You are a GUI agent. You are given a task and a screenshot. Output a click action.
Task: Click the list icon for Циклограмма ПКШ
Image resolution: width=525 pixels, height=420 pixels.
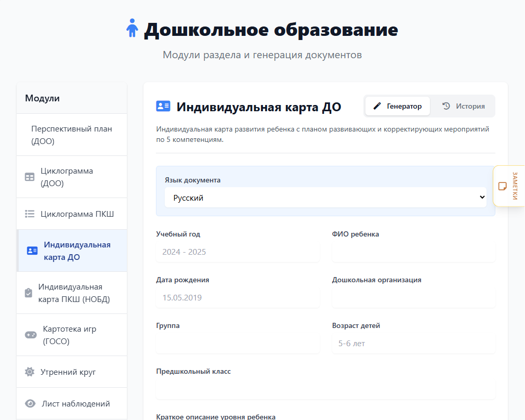(30, 214)
